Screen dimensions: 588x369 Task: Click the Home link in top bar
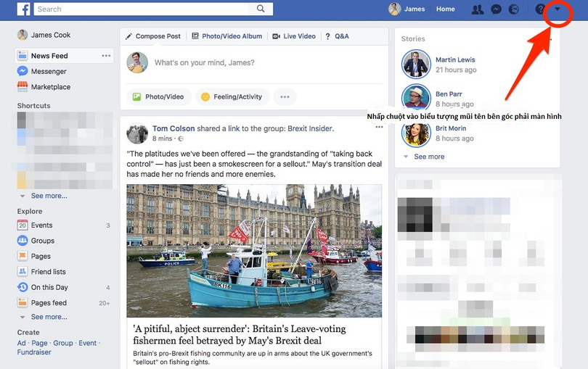[446, 9]
